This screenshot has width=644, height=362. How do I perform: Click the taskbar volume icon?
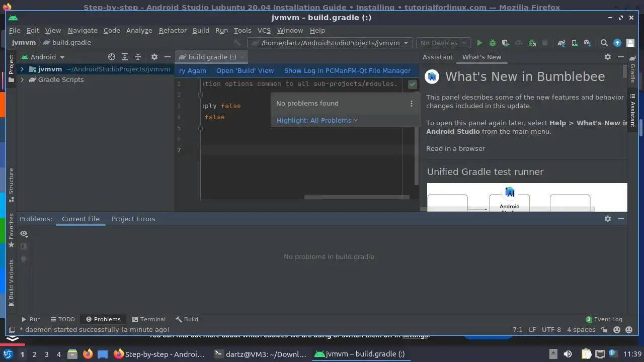pos(568,354)
